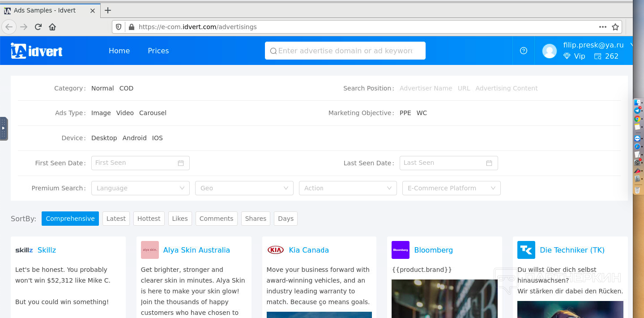
Task: Open the page actions three-dot menu
Action: (603, 27)
